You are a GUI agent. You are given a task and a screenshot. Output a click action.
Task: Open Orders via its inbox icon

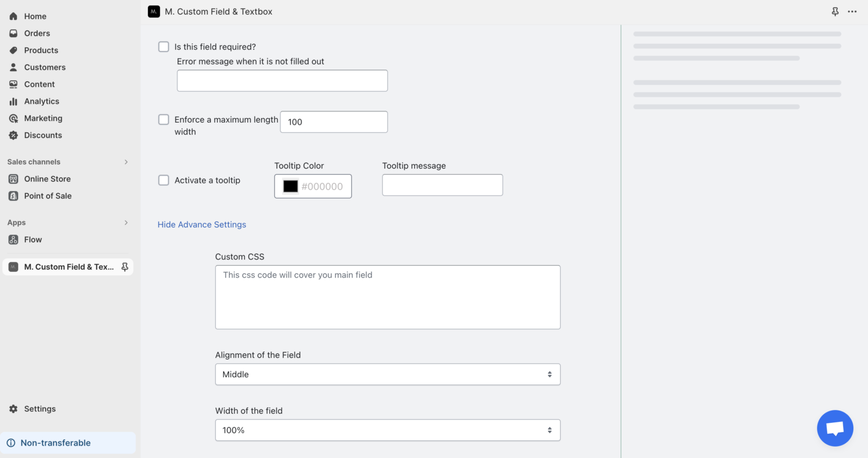14,33
